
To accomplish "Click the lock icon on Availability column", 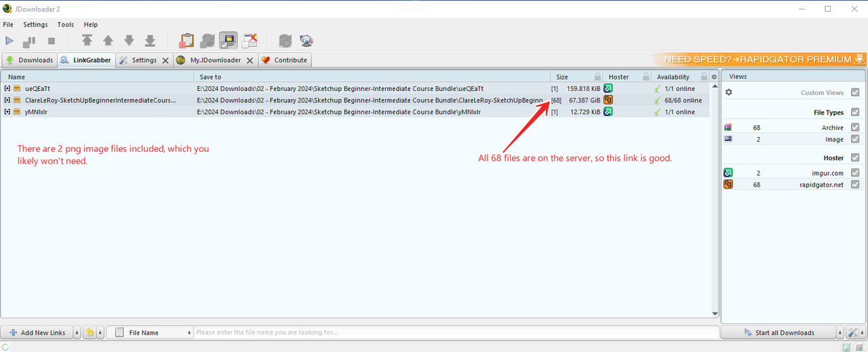I will click(705, 77).
